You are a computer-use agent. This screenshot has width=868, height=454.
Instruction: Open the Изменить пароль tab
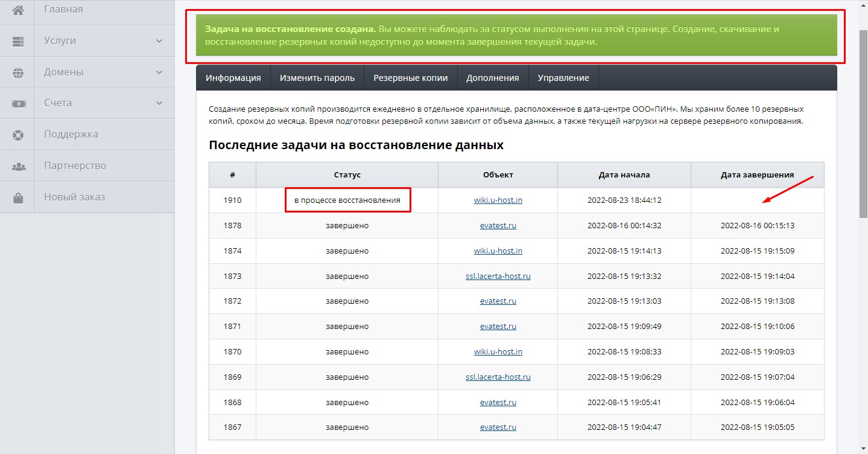[317, 78]
